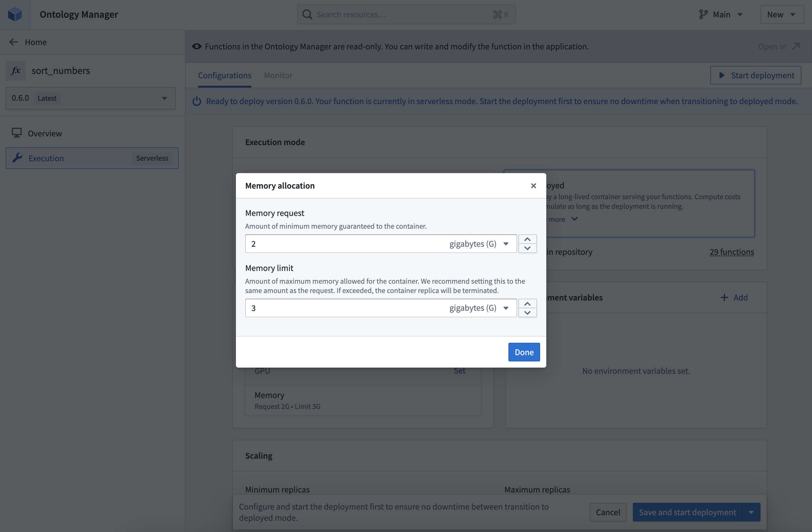Open the Overview sidebar item
The image size is (812, 532).
[x=45, y=134]
